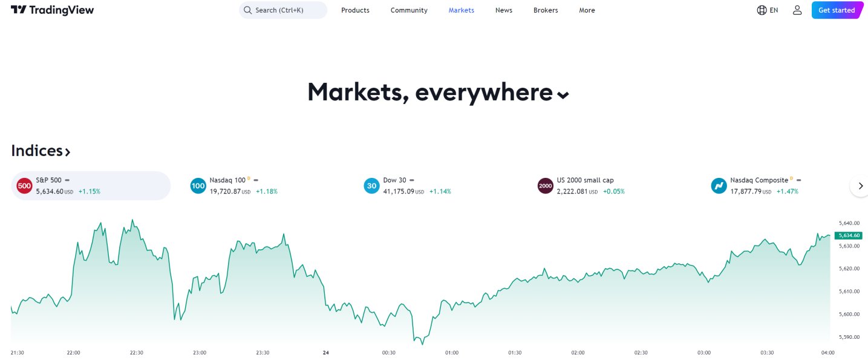Viewport: 868px width, 363px height.
Task: Open the Products menu
Action: (355, 10)
